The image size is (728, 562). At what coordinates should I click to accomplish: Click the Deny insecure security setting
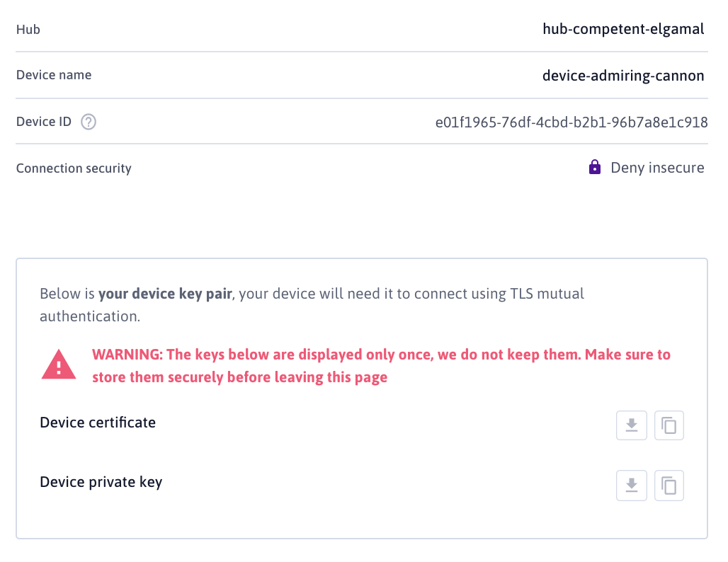657,168
